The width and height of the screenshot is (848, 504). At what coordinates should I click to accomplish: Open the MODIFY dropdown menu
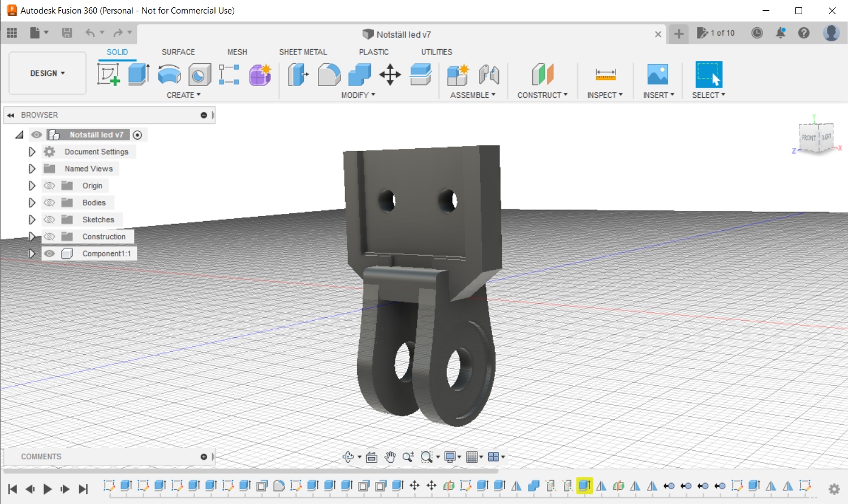point(358,95)
